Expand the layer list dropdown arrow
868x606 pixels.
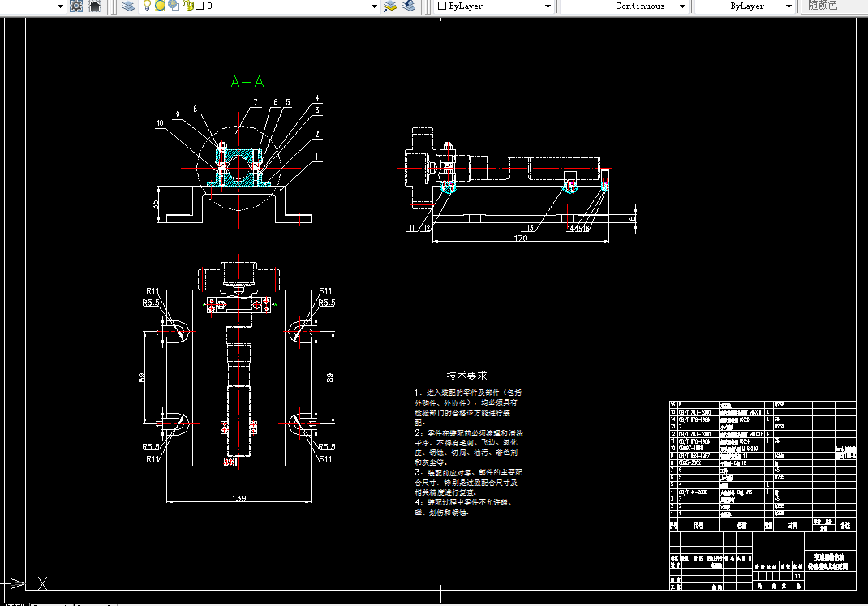click(x=374, y=6)
